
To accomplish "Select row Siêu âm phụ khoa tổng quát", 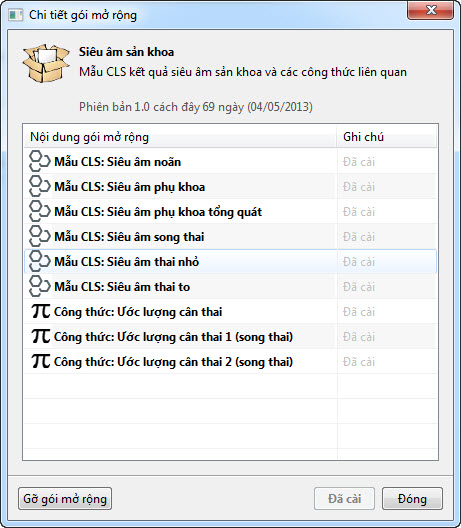I will tap(230, 211).
